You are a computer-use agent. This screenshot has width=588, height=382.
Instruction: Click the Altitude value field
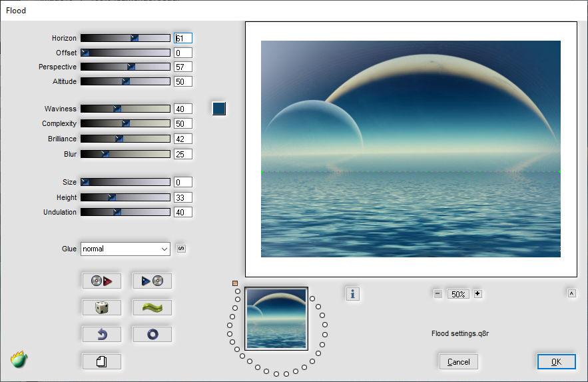(183, 81)
